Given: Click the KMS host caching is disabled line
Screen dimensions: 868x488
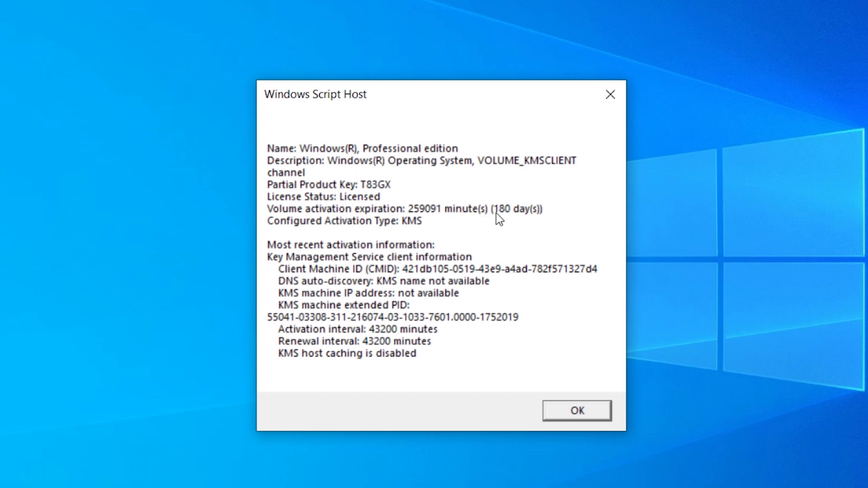Looking at the screenshot, I should tap(347, 353).
